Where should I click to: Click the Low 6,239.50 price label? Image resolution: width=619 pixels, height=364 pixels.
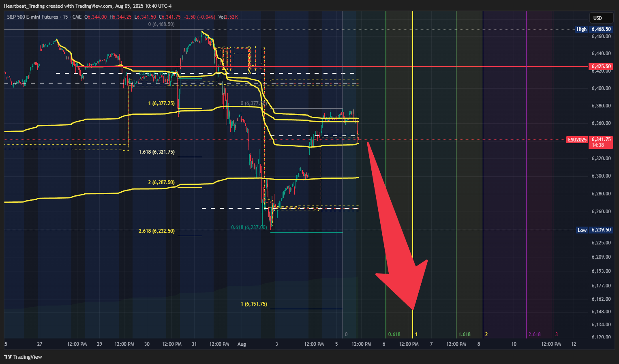(594, 230)
